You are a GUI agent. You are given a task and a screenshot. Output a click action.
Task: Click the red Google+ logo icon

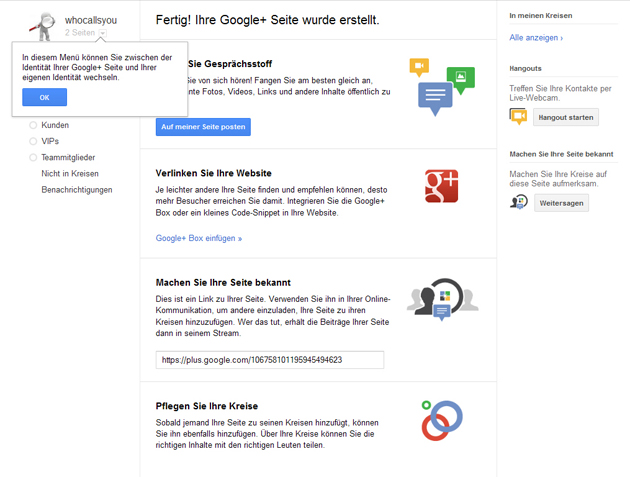pyautogui.click(x=442, y=186)
